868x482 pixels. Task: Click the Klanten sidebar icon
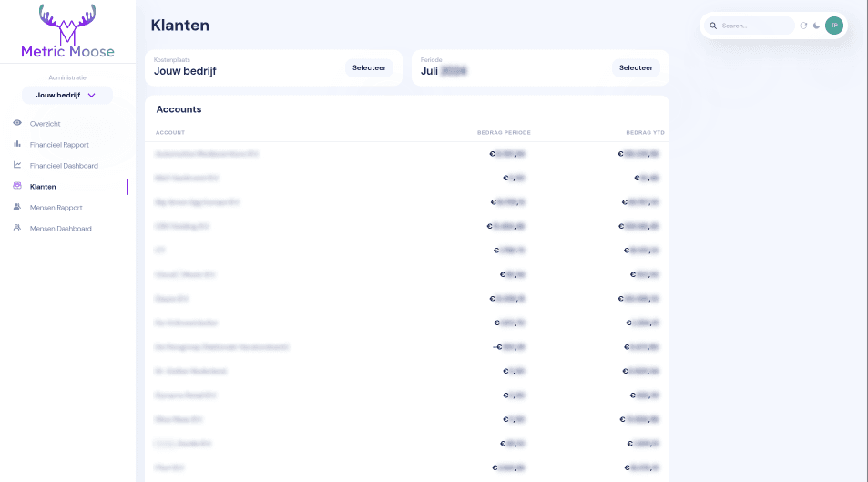coord(17,186)
